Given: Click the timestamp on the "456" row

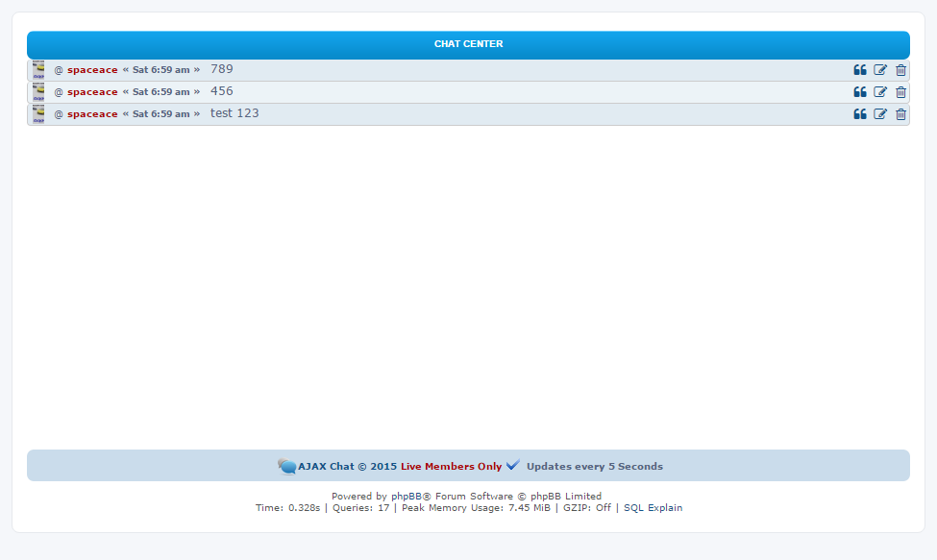Looking at the screenshot, I should pos(161,92).
